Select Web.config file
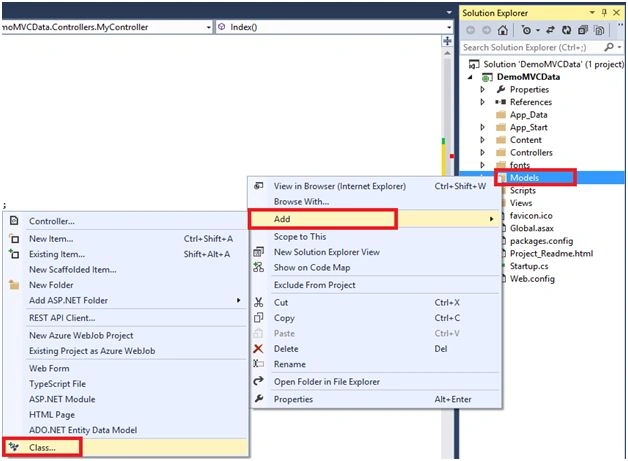 (532, 279)
